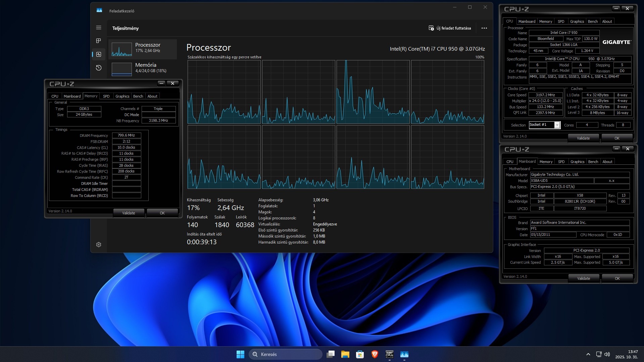Select the Memória performance item

pyautogui.click(x=143, y=69)
